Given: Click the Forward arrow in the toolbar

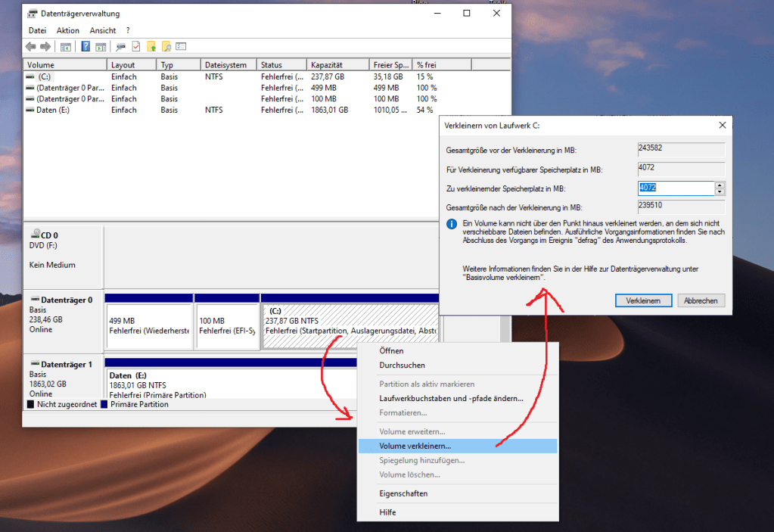Looking at the screenshot, I should click(x=45, y=47).
